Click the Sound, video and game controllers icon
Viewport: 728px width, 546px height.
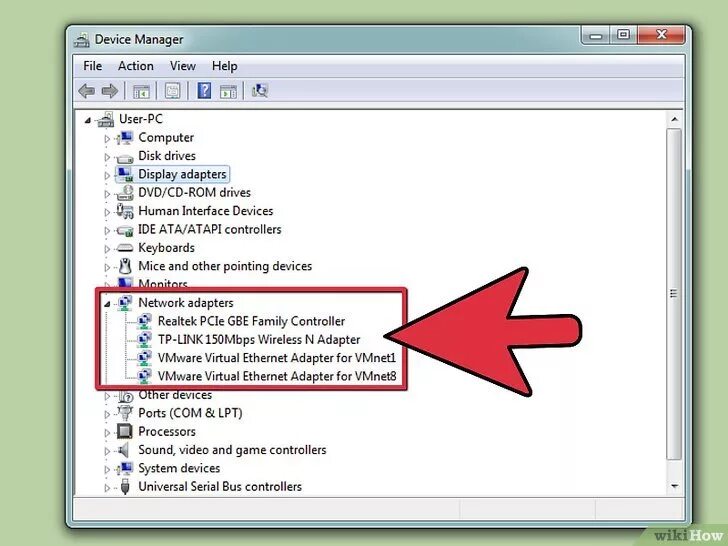pos(124,450)
